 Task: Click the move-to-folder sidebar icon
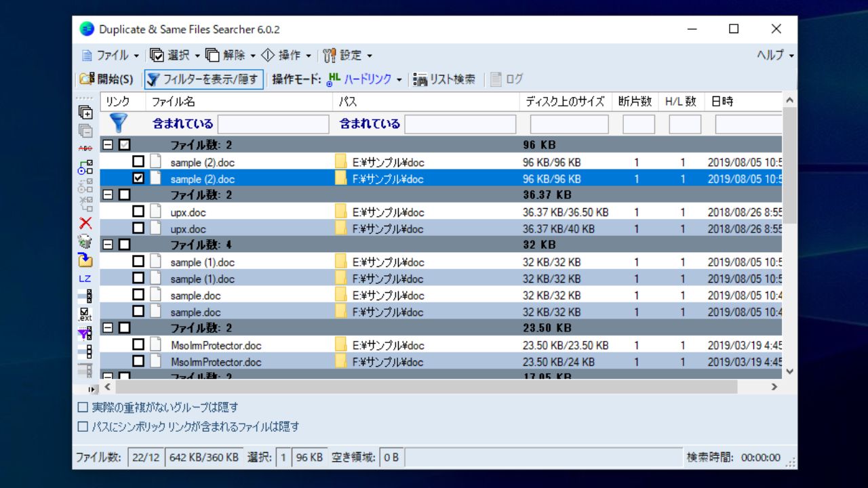tap(85, 260)
